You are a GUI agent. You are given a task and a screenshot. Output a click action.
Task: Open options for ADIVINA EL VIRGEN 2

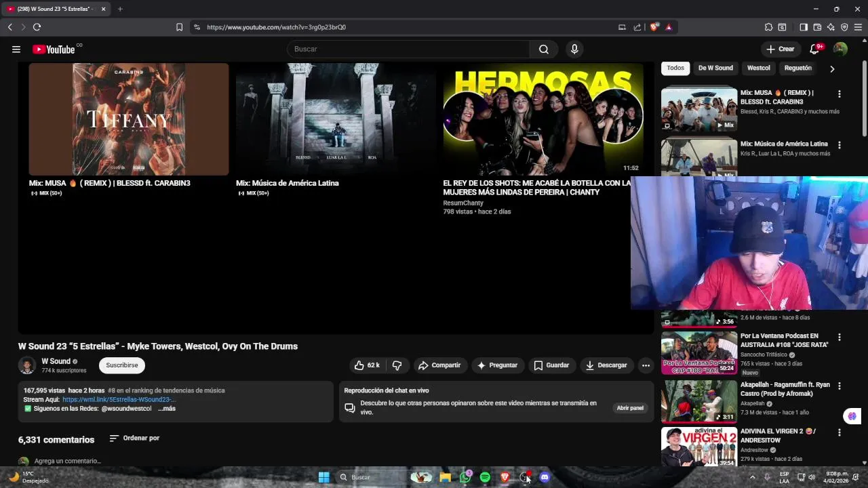(839, 432)
